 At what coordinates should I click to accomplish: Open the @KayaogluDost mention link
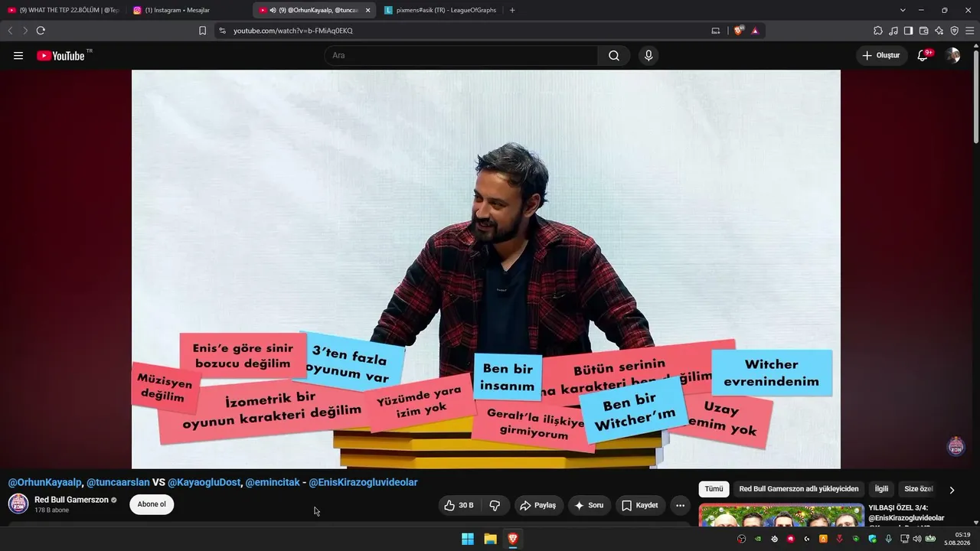click(204, 482)
